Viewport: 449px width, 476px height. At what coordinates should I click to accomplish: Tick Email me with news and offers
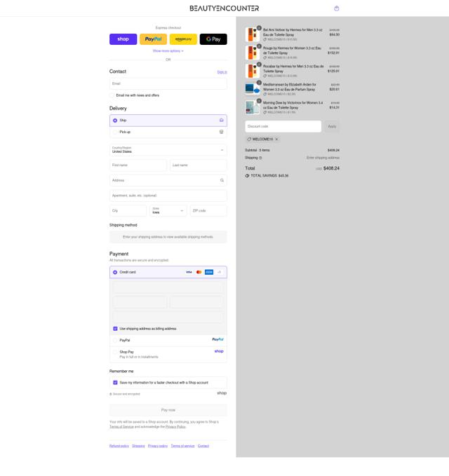click(112, 95)
